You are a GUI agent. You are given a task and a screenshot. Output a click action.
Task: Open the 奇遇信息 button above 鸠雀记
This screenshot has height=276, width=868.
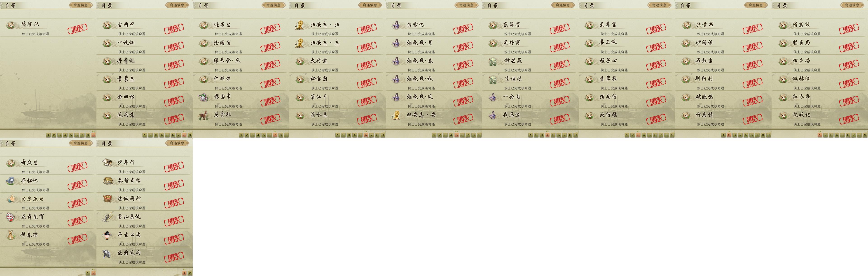click(81, 5)
